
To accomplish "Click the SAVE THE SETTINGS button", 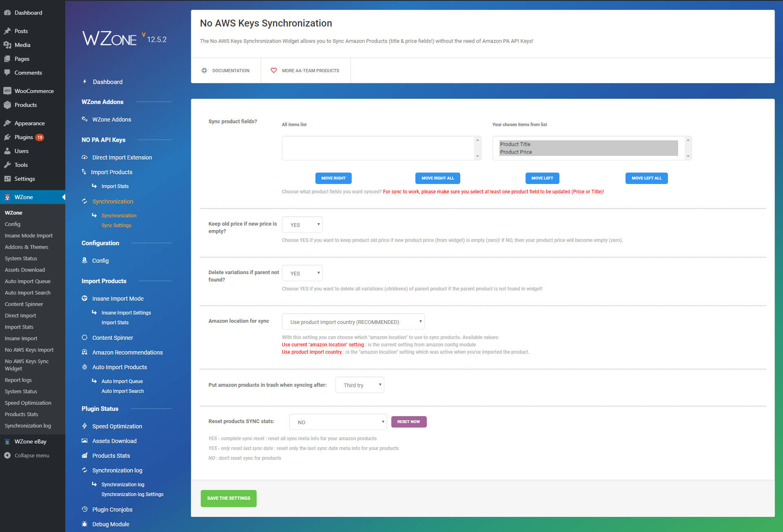I will [x=228, y=499].
